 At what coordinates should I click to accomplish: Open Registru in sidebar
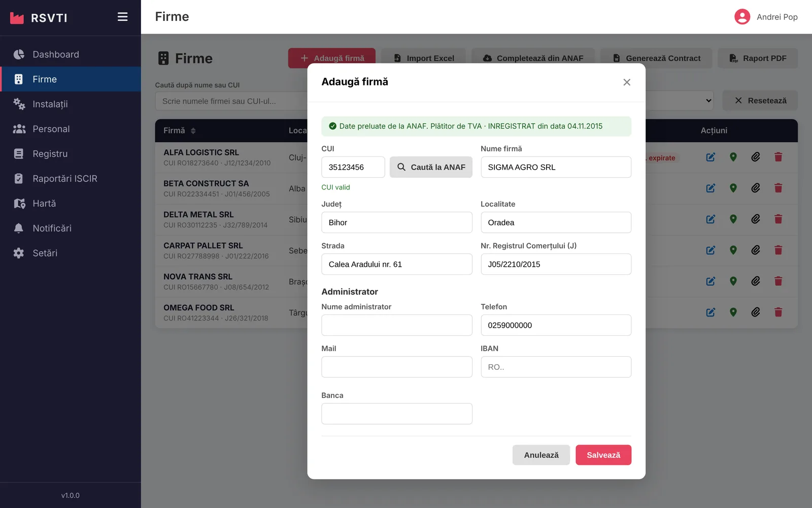(x=71, y=154)
